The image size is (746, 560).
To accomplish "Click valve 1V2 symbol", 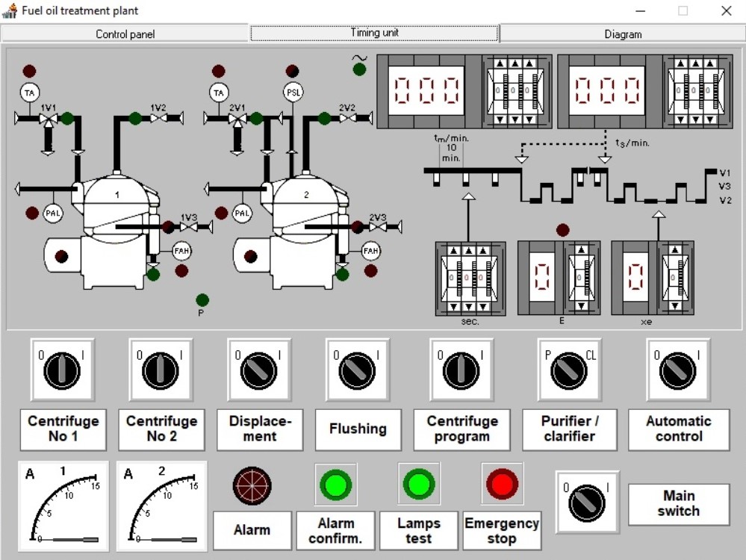I will [x=158, y=117].
